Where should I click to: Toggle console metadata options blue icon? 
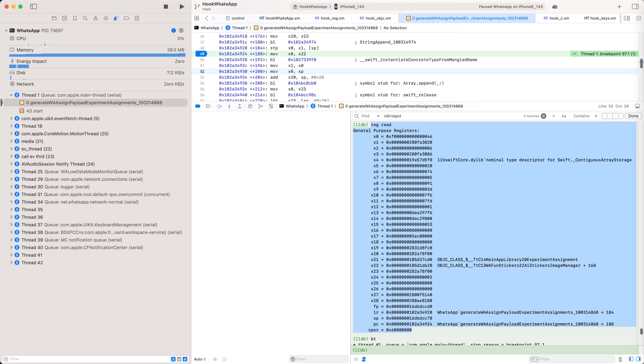[x=364, y=359]
